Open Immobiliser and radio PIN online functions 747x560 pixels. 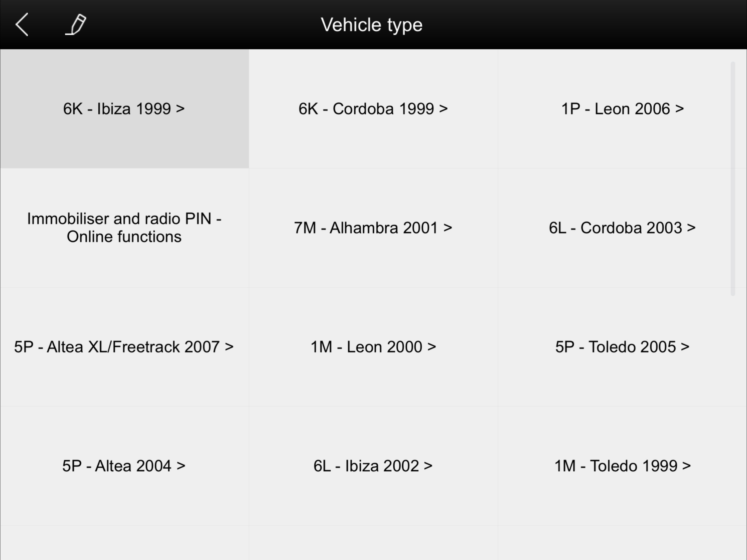[124, 228]
